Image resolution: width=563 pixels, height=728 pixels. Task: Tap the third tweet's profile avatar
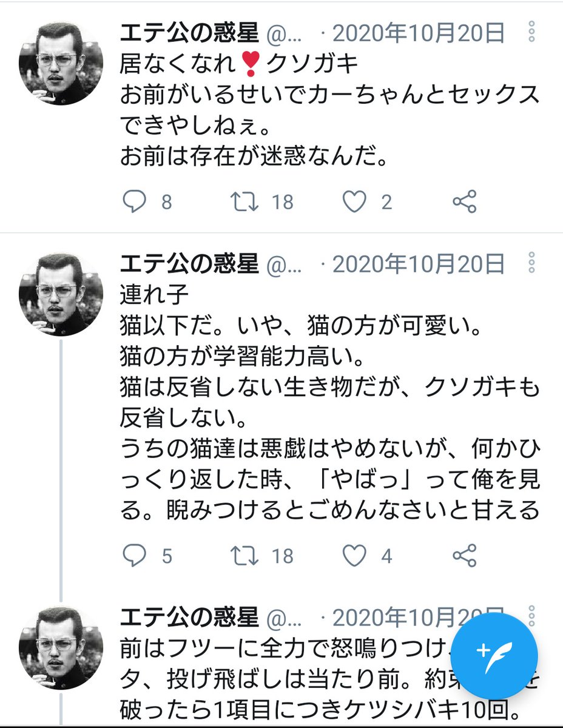click(x=61, y=647)
